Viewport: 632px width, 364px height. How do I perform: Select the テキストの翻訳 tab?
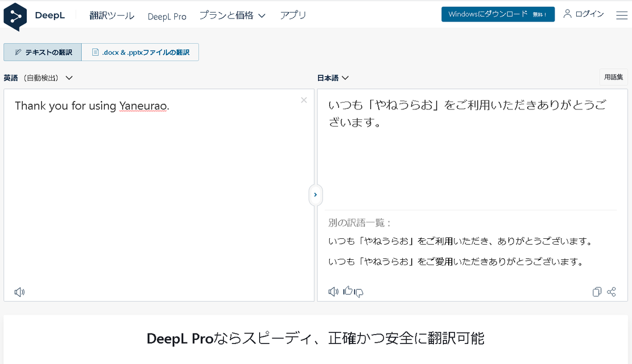point(43,52)
